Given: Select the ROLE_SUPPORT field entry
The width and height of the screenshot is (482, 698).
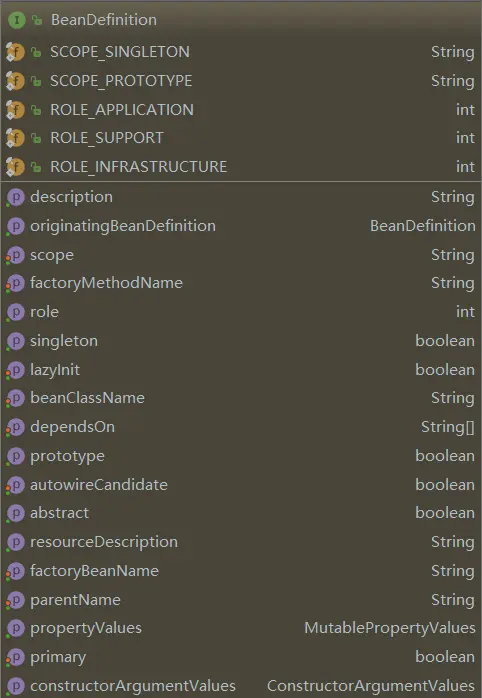Looking at the screenshot, I should click(241, 138).
